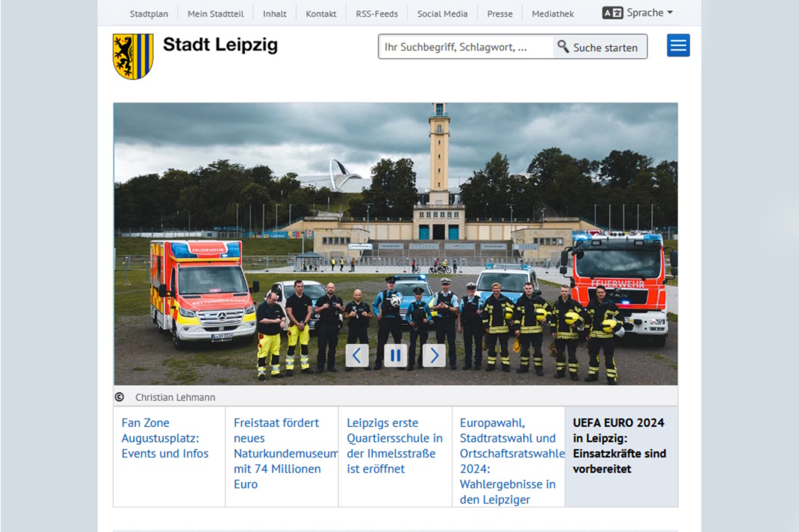Advance to next slide with right arrow
This screenshot has width=799, height=532.
[434, 355]
